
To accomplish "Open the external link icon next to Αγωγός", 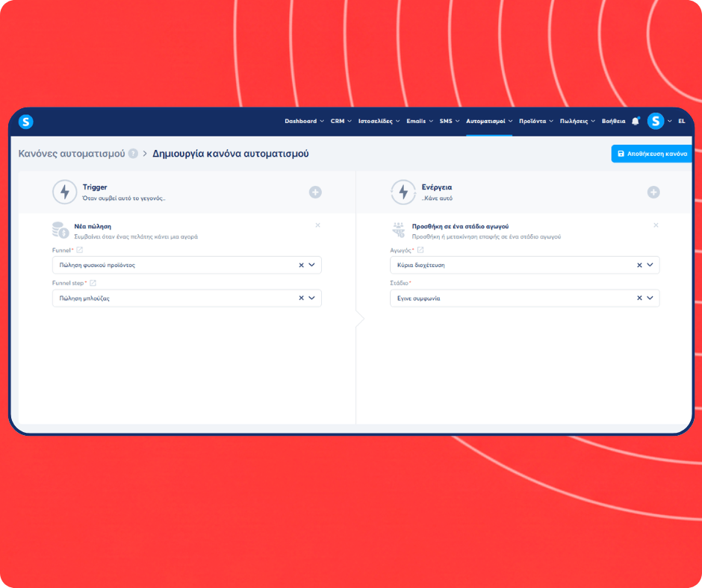I will pyautogui.click(x=420, y=250).
